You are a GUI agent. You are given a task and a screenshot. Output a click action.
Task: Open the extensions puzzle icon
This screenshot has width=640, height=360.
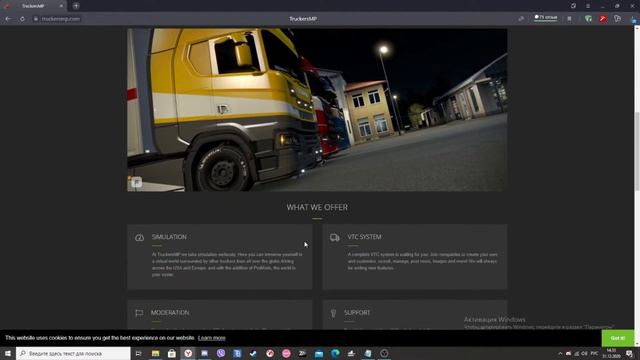tap(618, 19)
